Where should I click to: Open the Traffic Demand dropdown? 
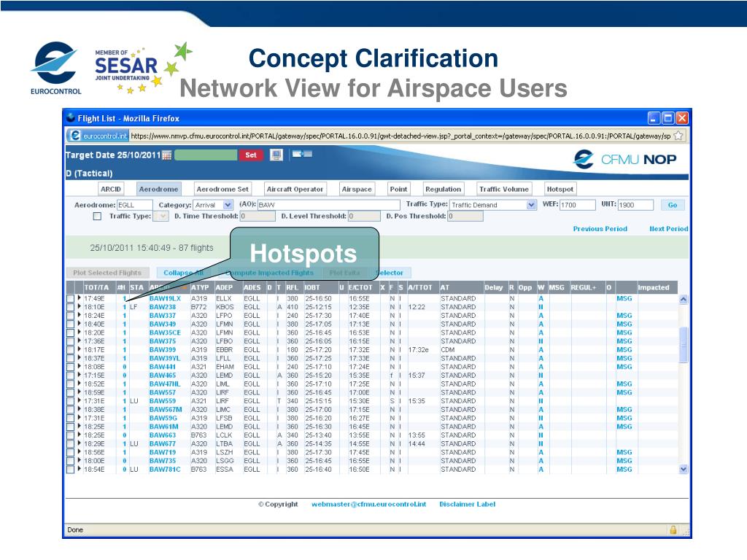531,205
